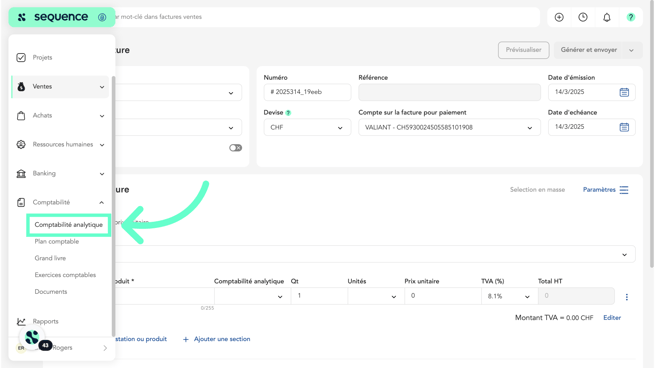The width and height of the screenshot is (655, 368).
Task: Open Grand livre submenu item
Action: [50, 258]
